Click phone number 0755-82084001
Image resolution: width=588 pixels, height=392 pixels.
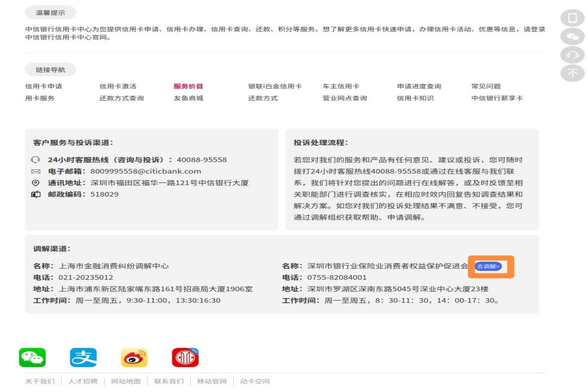coord(337,277)
